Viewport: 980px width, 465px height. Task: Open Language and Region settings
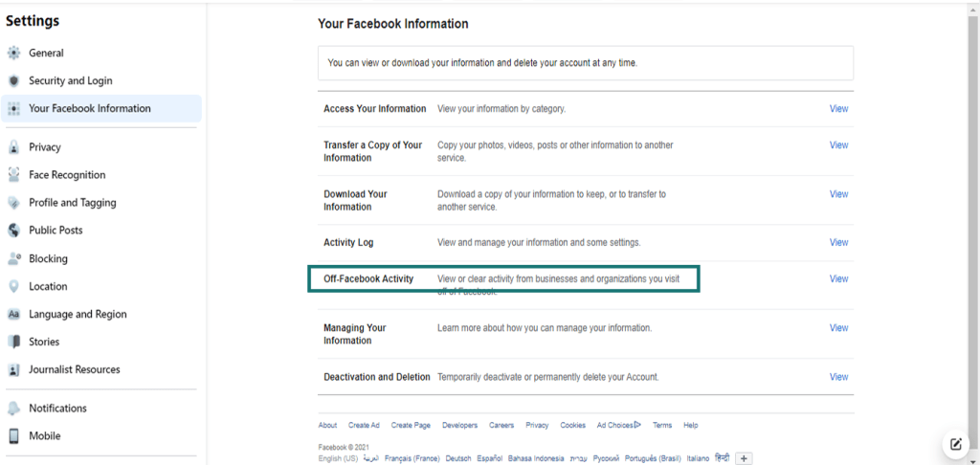pos(78,315)
